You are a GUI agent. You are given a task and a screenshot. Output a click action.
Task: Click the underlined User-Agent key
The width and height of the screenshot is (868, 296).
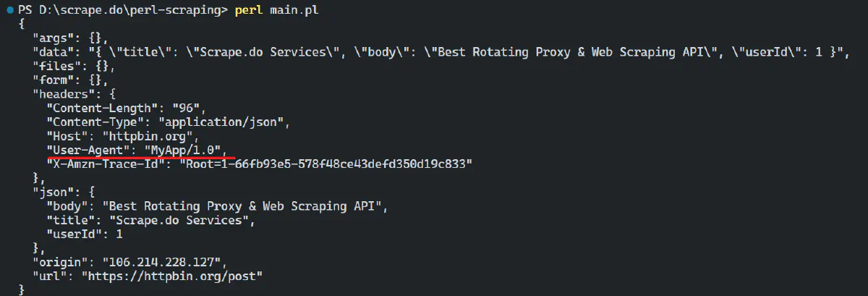pyautogui.click(x=89, y=150)
